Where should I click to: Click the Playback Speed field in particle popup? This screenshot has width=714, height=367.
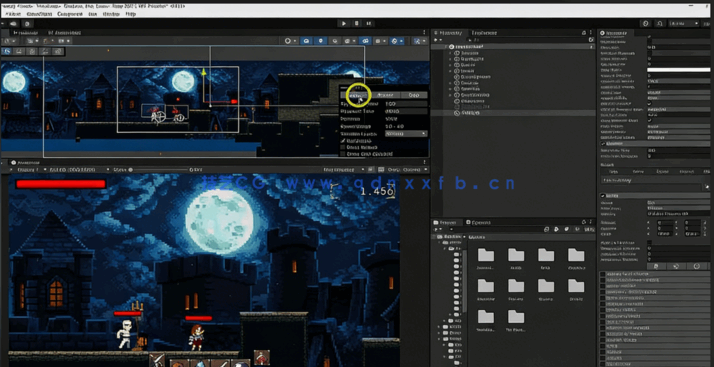coord(406,104)
